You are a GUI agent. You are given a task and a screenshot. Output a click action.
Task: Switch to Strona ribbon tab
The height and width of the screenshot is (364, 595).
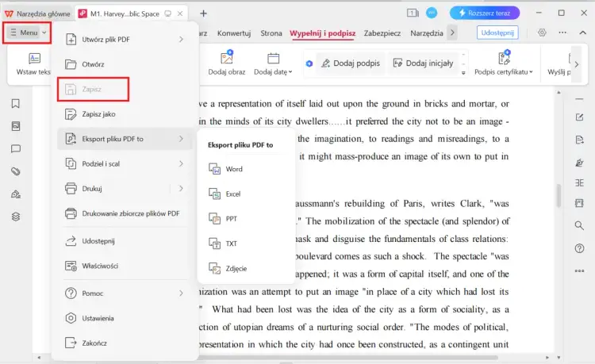pos(271,33)
